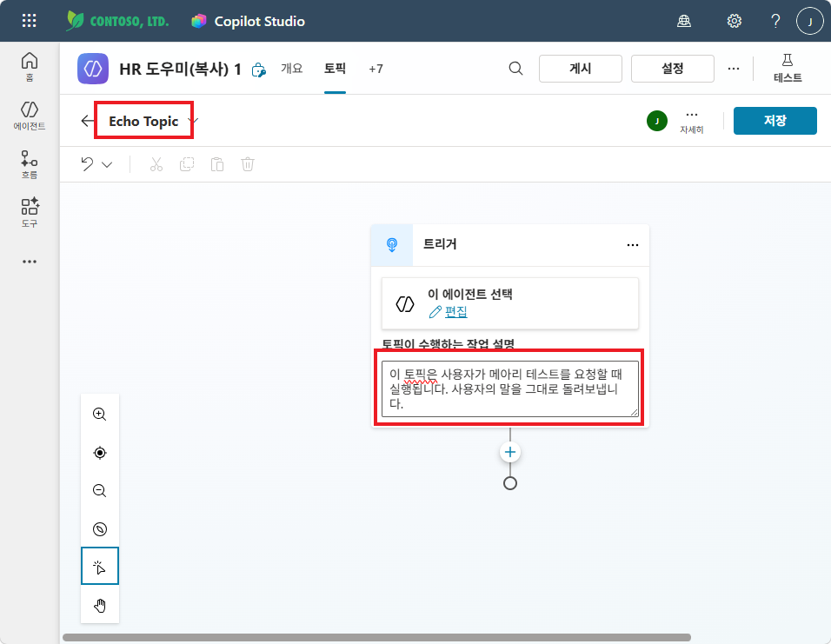
Task: Cut with the scissors icon
Action: click(x=156, y=164)
